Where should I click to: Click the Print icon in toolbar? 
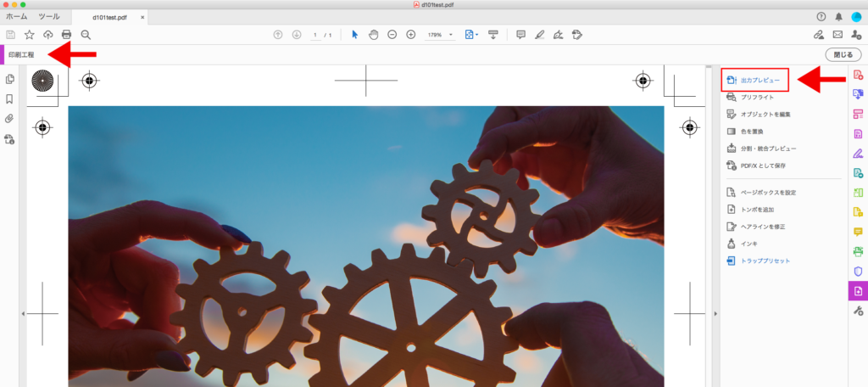66,35
